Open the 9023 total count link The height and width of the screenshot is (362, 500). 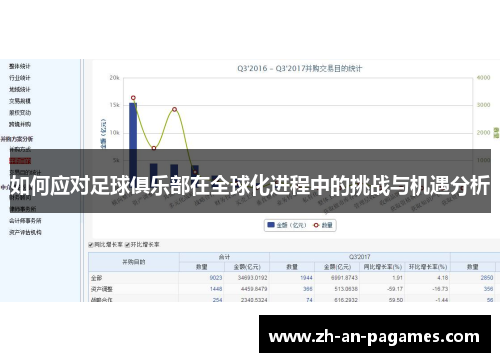(x=216, y=278)
